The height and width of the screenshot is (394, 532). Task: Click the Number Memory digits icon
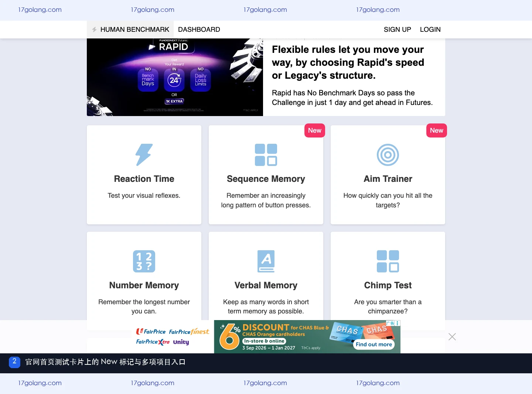pos(144,261)
